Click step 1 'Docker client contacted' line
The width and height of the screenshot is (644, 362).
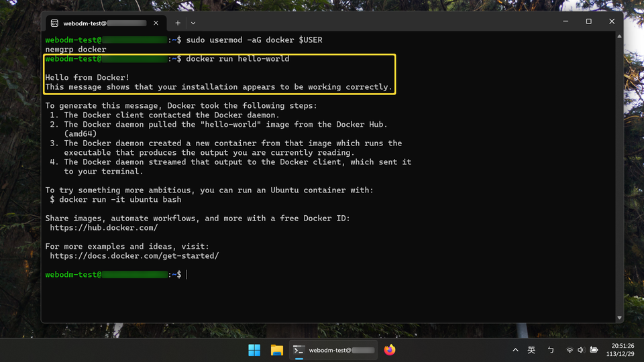(165, 115)
